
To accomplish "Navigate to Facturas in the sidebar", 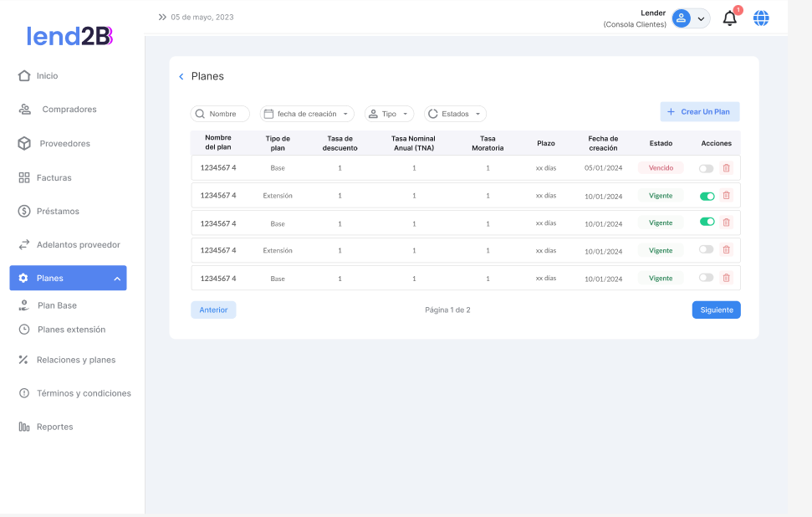I will 54,177.
